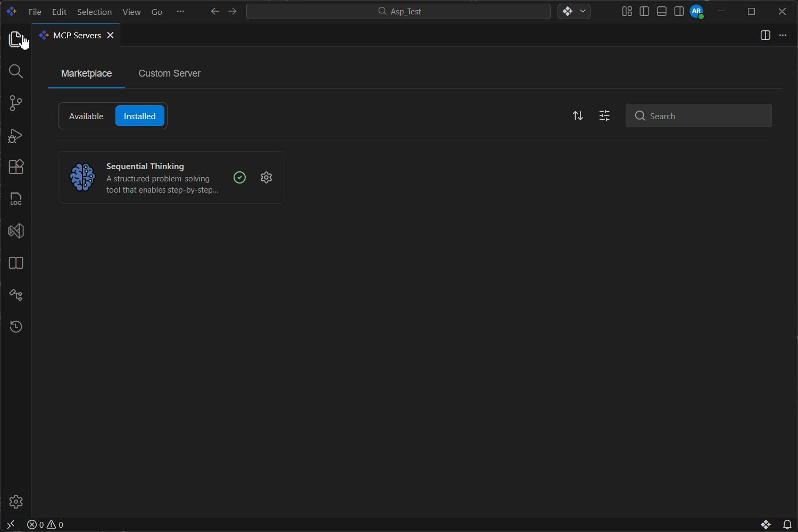Open the Source Control view

click(16, 103)
